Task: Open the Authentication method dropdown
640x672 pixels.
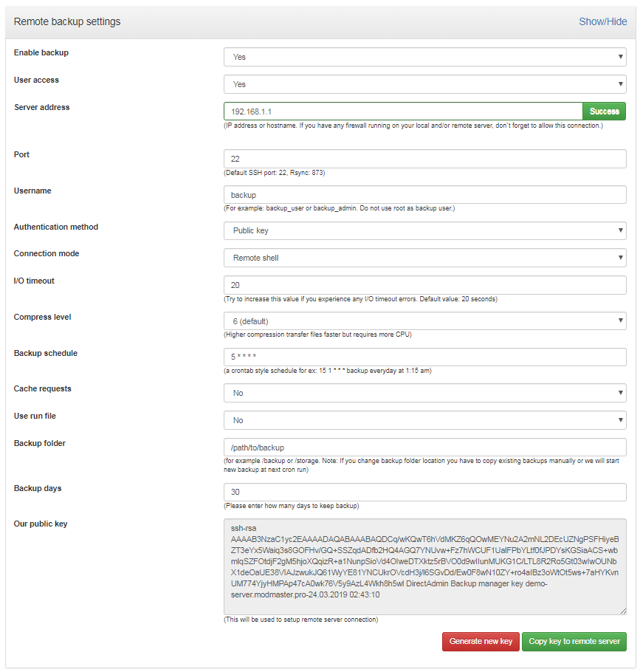Action: point(424,231)
